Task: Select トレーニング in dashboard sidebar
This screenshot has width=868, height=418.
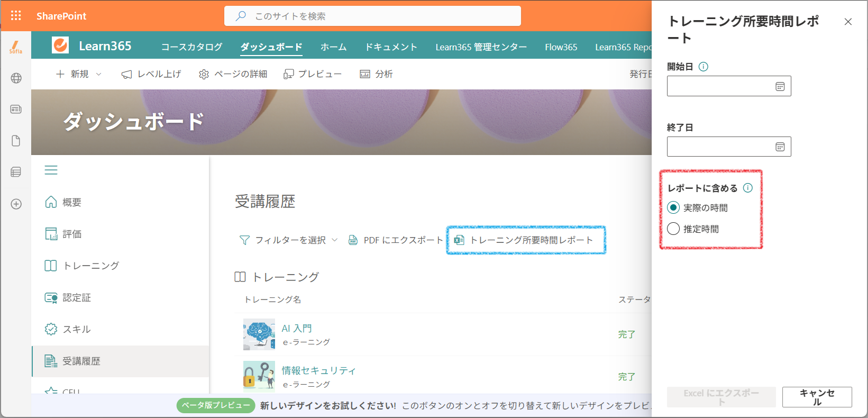Action: click(x=120, y=266)
